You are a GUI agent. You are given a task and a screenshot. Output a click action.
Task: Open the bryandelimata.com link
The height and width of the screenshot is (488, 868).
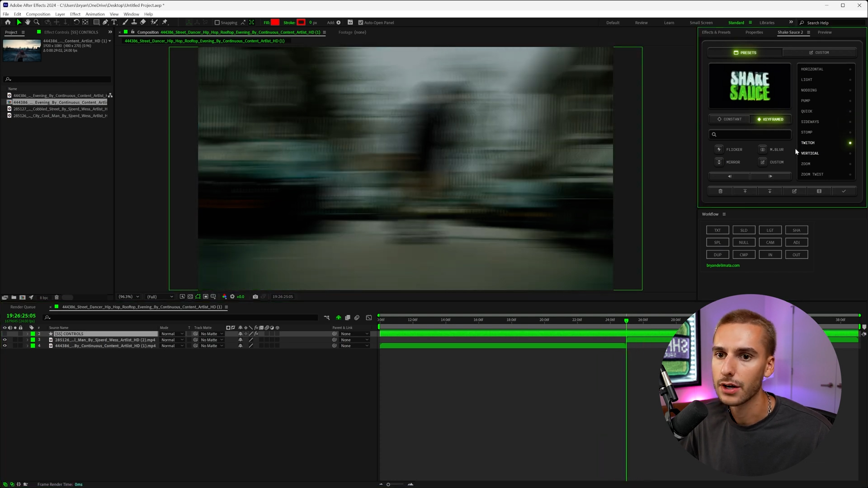pyautogui.click(x=723, y=266)
